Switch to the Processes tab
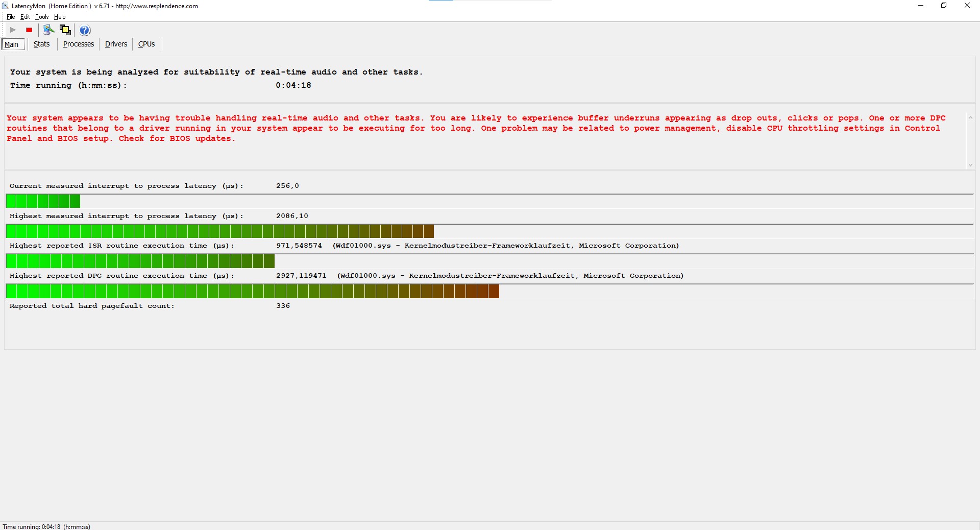The image size is (980, 530). click(78, 44)
